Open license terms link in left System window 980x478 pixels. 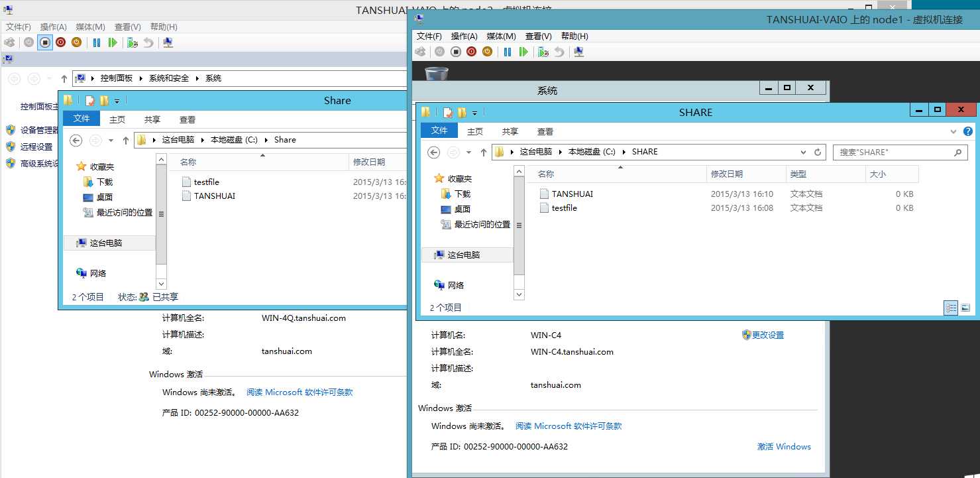(299, 392)
